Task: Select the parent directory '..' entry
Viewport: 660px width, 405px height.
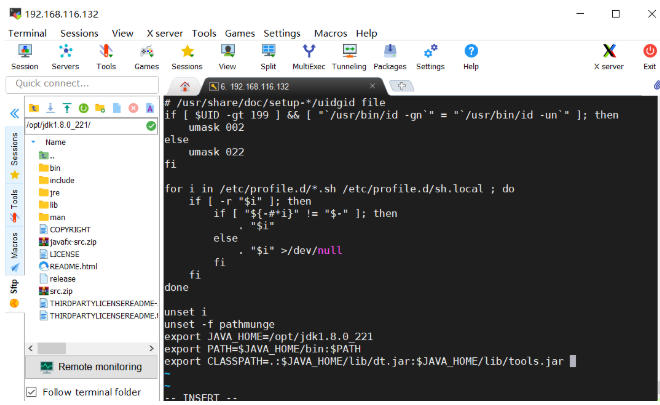Action: click(x=47, y=155)
